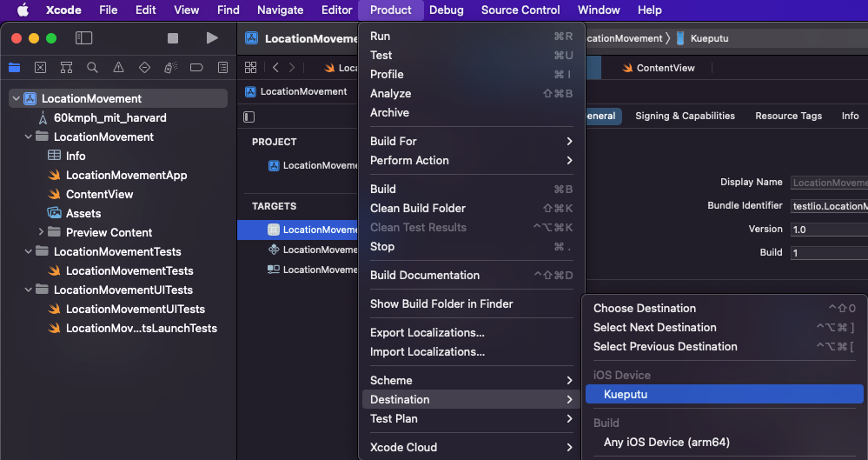Viewport: 868px width, 460px height.
Task: Choose Test from Product menu
Action: click(471, 55)
